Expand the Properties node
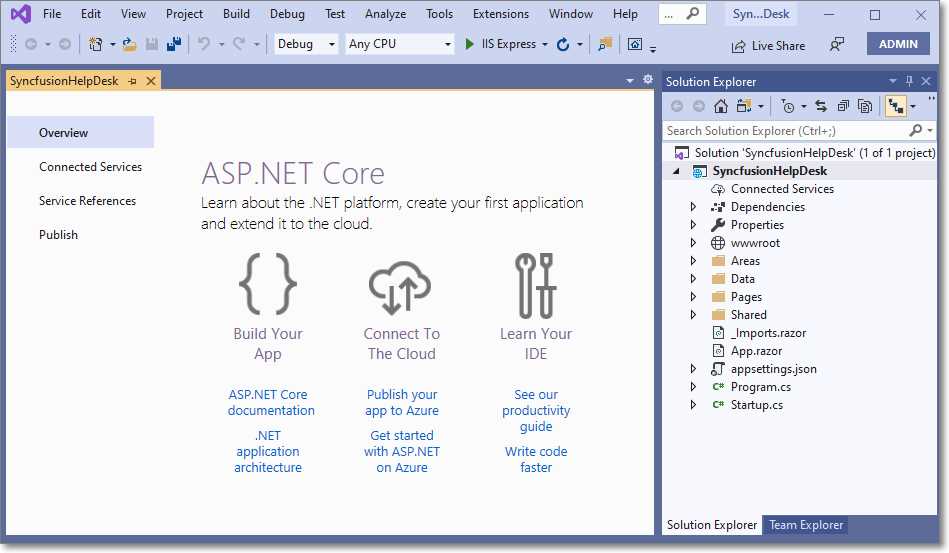Viewport: 949px width, 553px height. tap(694, 225)
